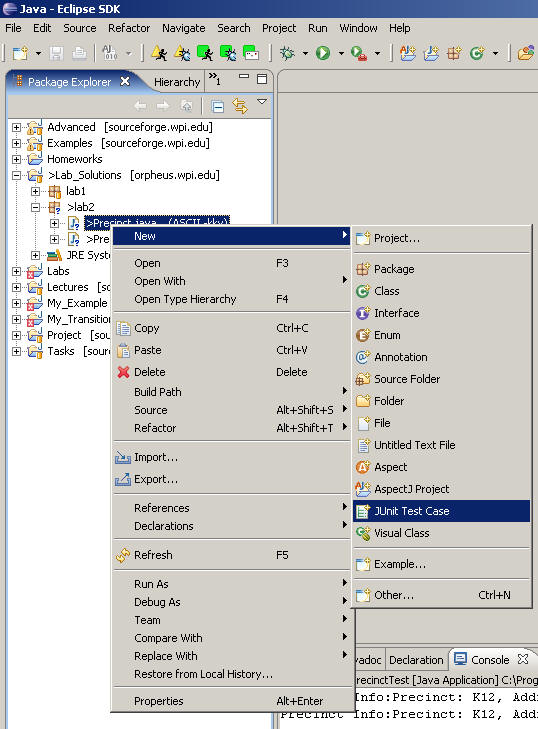Click the Visual Class icon in submenu
The image size is (538, 729).
363,533
